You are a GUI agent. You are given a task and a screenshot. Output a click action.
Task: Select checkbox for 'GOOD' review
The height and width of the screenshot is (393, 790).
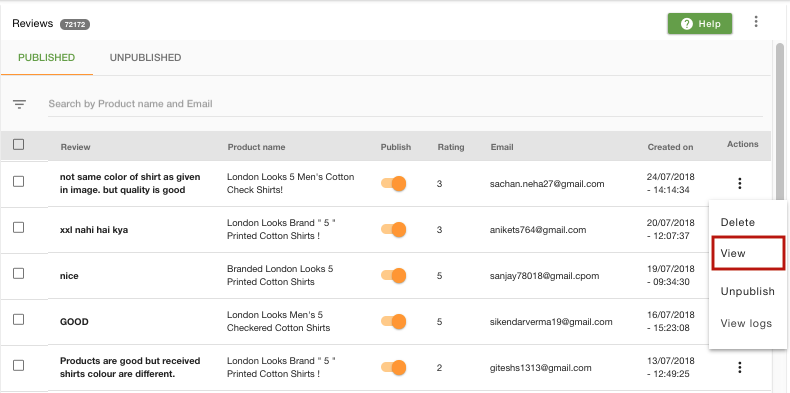click(19, 319)
